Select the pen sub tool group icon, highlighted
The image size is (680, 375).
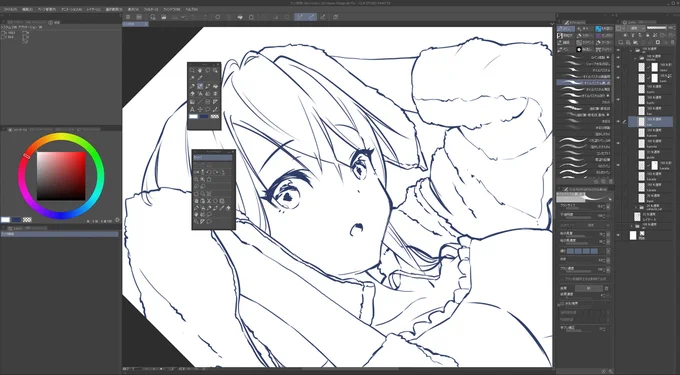pos(566,29)
